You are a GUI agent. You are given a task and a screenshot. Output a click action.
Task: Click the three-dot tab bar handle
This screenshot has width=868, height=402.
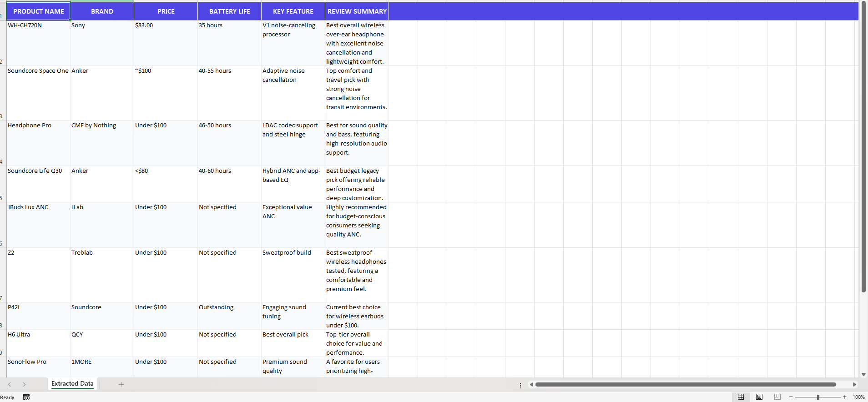coord(520,385)
